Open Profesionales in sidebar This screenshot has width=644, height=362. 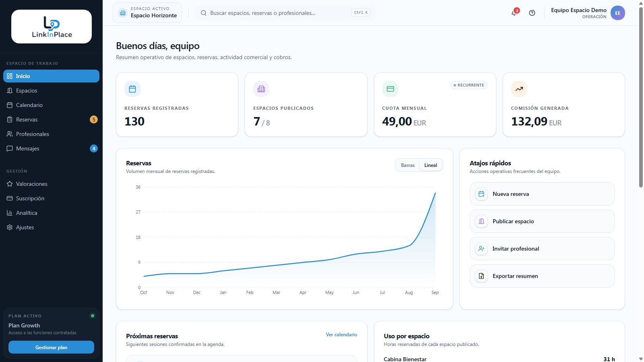point(51,134)
